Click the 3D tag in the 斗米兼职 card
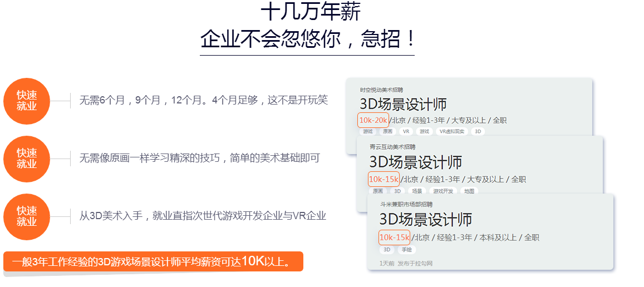 click(387, 250)
